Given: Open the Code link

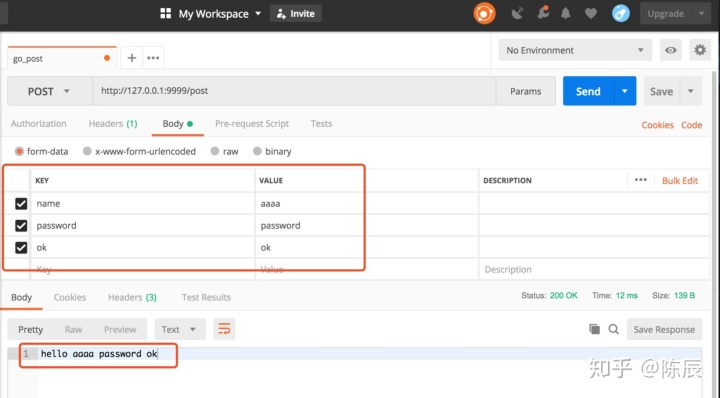Looking at the screenshot, I should [x=692, y=125].
